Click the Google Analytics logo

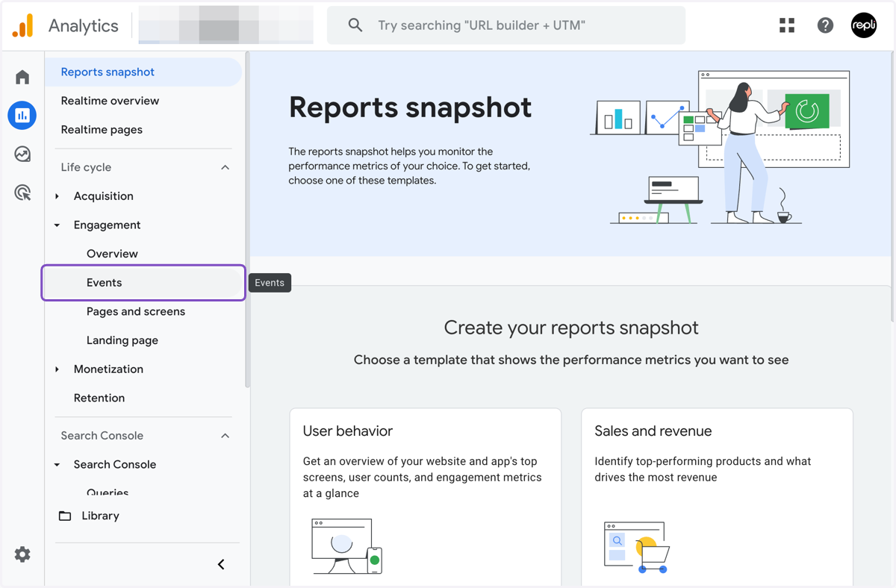[x=22, y=25]
